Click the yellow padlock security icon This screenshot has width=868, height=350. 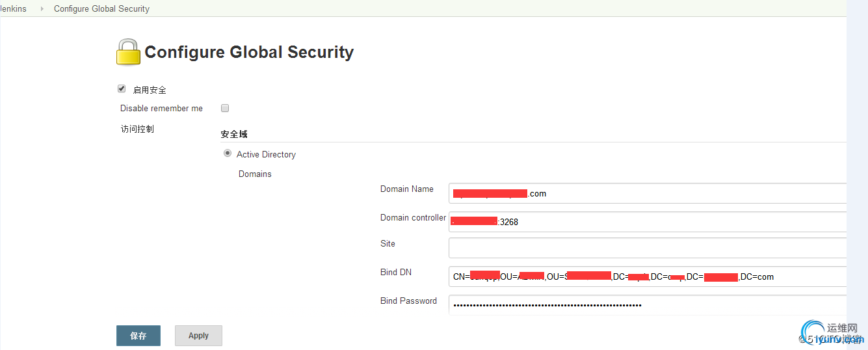pos(128,52)
